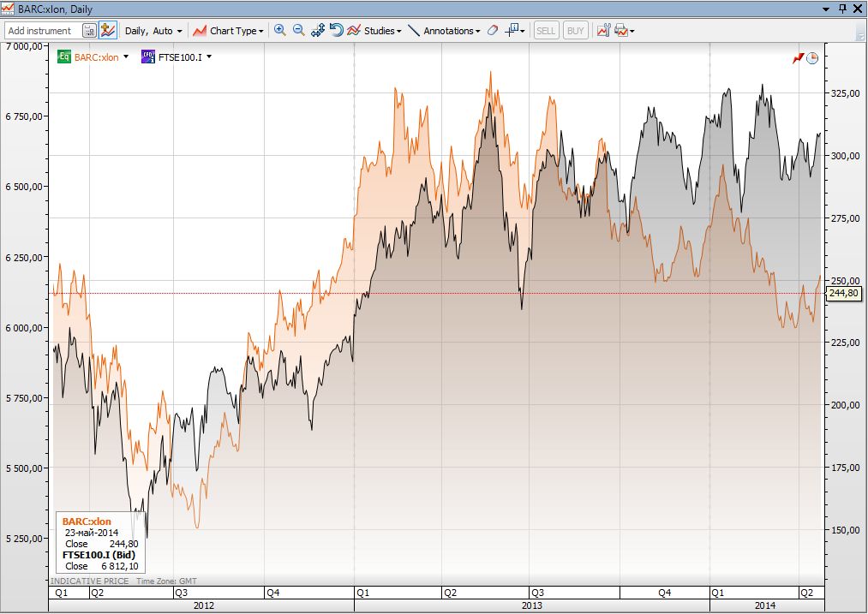Click the crosshair info tool icon

[511, 31]
